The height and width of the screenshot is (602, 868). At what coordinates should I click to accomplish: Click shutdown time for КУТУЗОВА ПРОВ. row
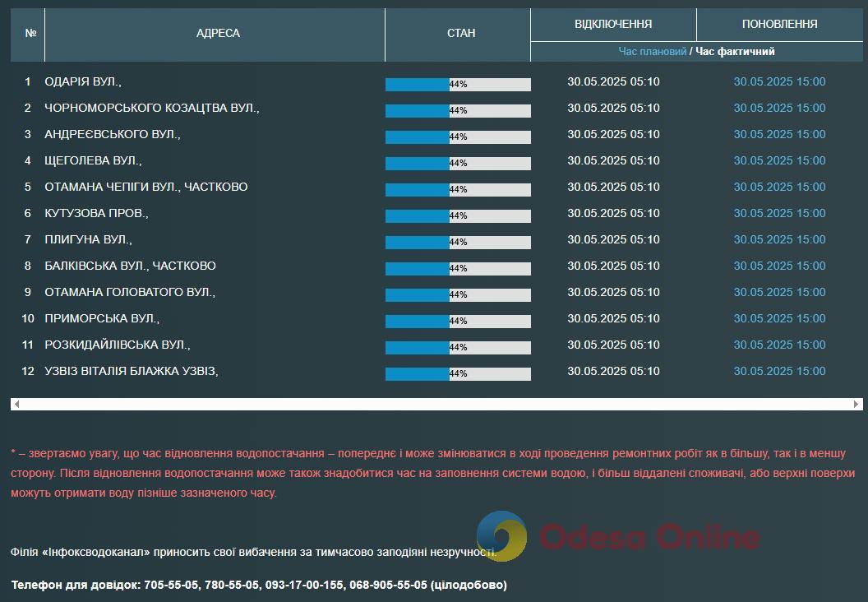pyautogui.click(x=613, y=213)
